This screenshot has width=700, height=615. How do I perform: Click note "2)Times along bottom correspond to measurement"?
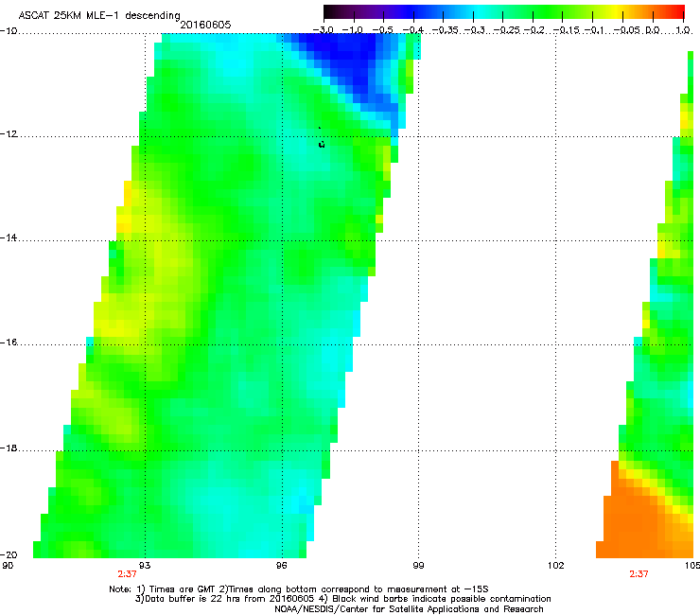[x=341, y=589]
